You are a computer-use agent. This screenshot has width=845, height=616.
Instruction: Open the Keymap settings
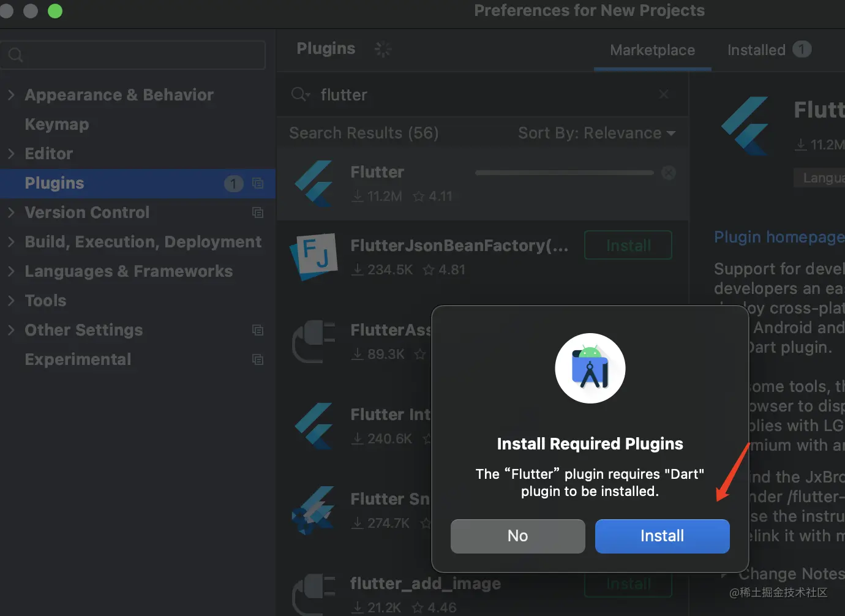pos(57,124)
